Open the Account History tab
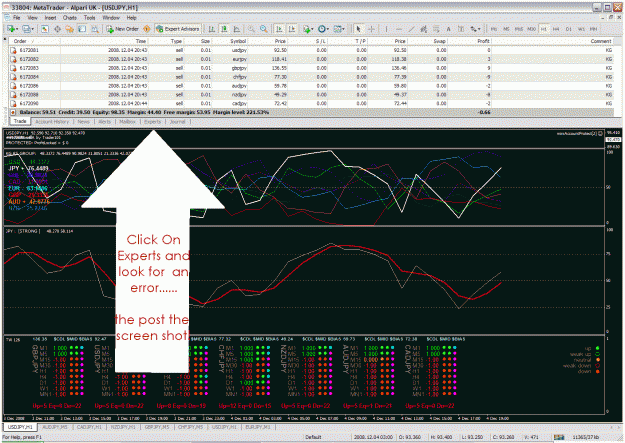Viewport: 625px width, 443px height. 52,122
